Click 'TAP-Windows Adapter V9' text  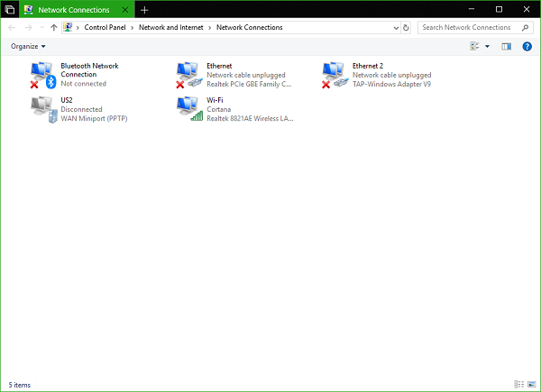pos(391,84)
